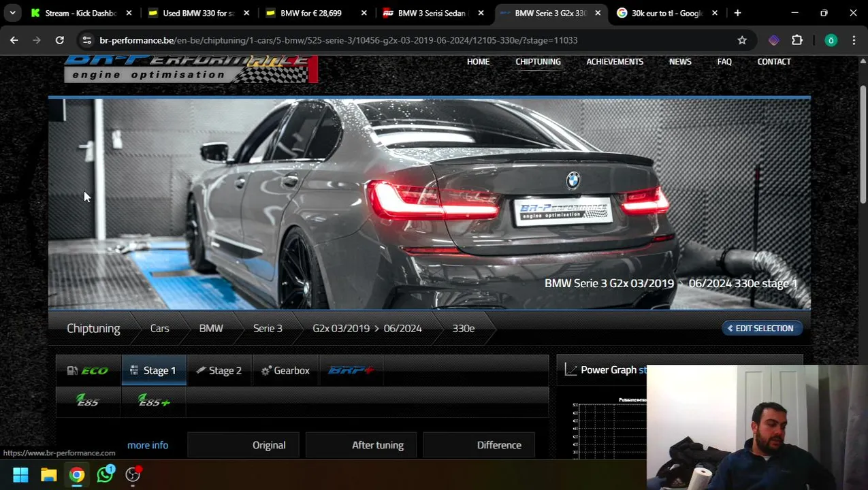Open the purple extension icon in toolbar

coord(774,40)
